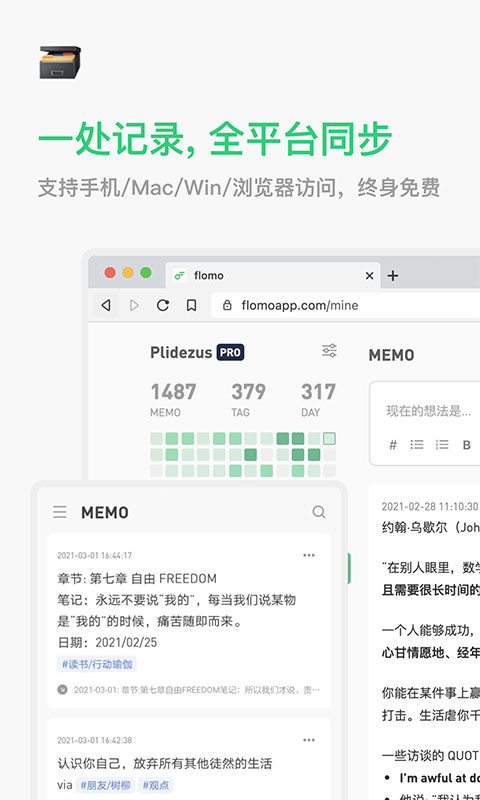Open a new browser tab
This screenshot has height=800, width=480.
point(393,276)
